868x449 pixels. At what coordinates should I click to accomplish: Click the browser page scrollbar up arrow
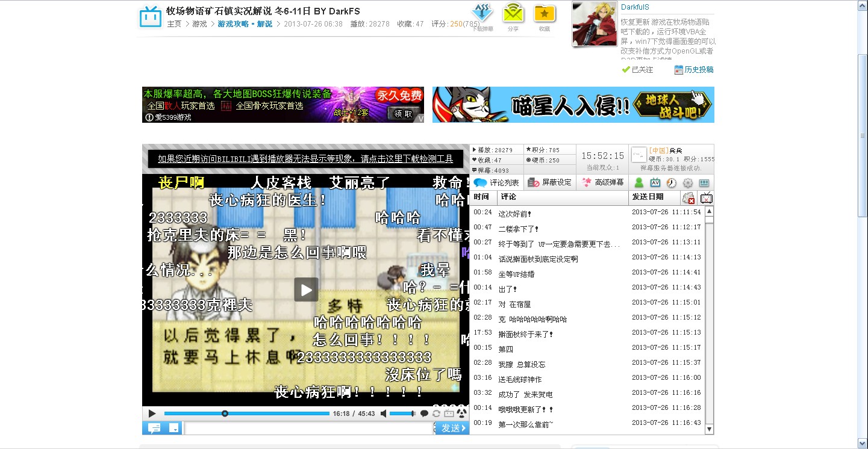click(863, 5)
